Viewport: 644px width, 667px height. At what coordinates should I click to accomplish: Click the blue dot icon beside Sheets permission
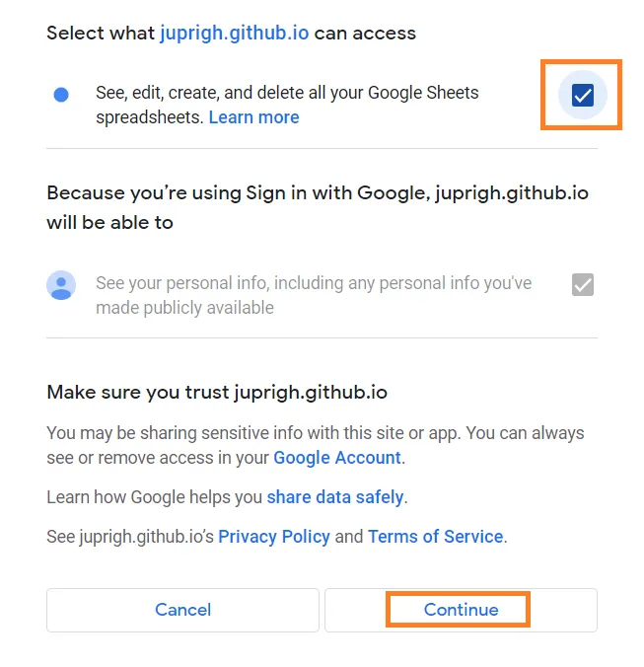(x=61, y=95)
